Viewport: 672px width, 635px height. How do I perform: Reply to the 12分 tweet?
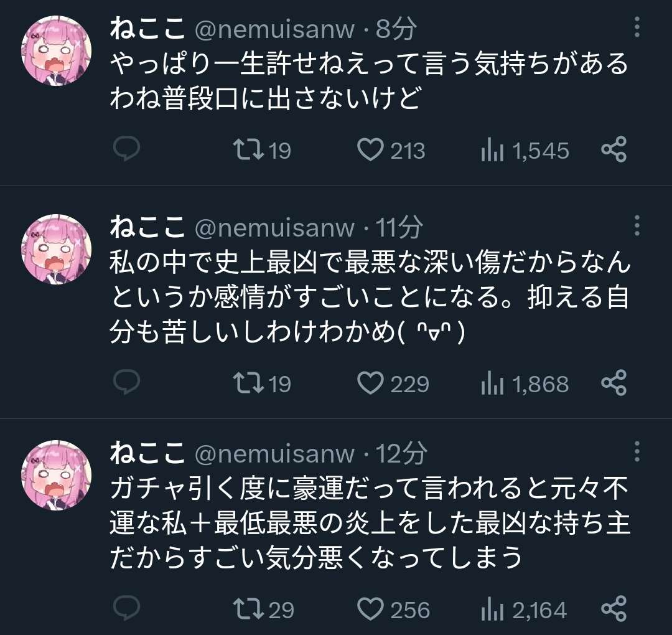pos(127,608)
